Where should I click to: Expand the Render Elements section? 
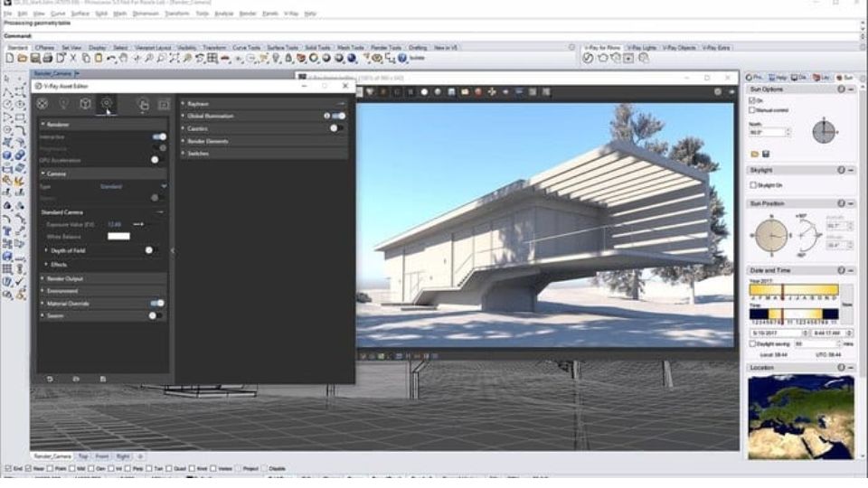point(264,141)
